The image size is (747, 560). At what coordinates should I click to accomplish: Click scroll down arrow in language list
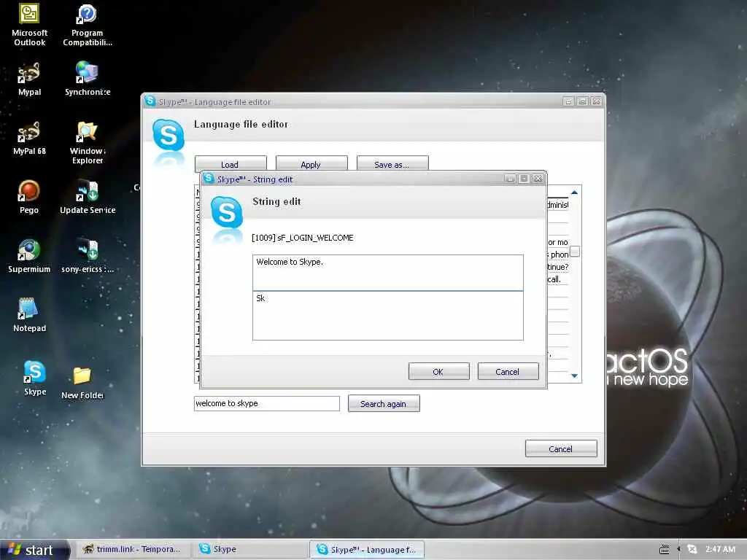coord(575,376)
